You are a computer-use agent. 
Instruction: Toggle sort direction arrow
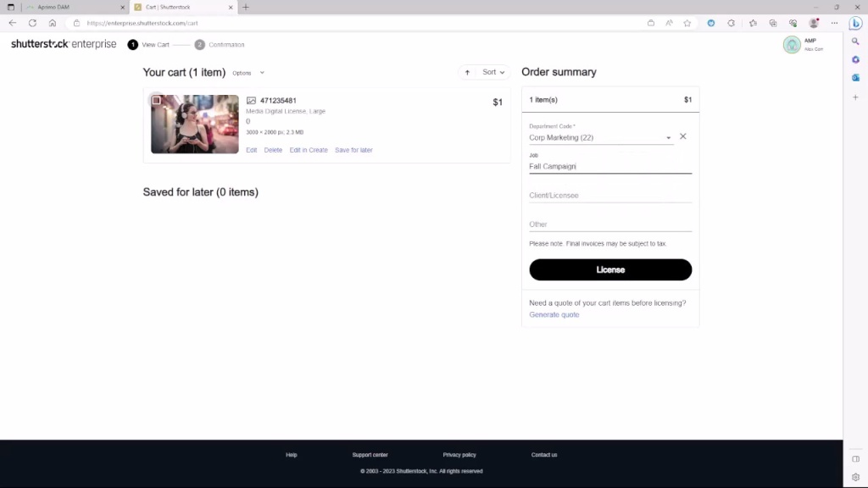[467, 73]
